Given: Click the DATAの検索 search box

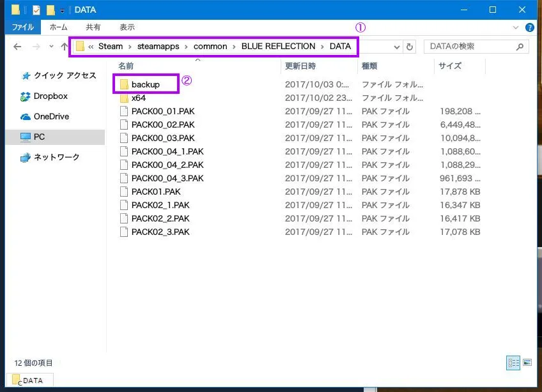Looking at the screenshot, I should tap(476, 47).
